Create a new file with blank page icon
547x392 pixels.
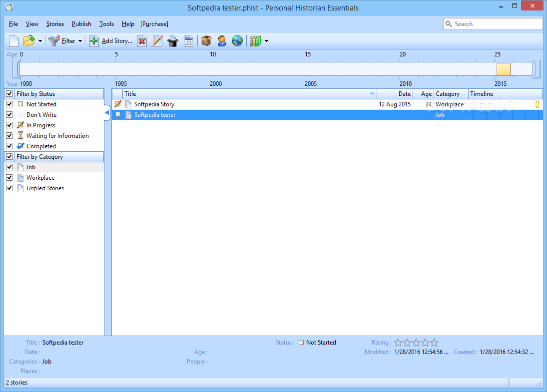[13, 41]
